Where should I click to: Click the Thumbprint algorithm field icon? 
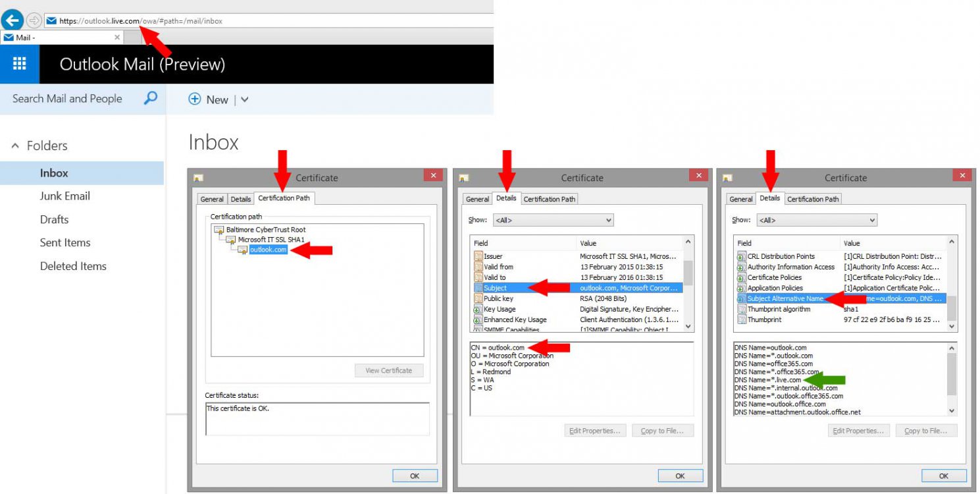click(x=742, y=309)
